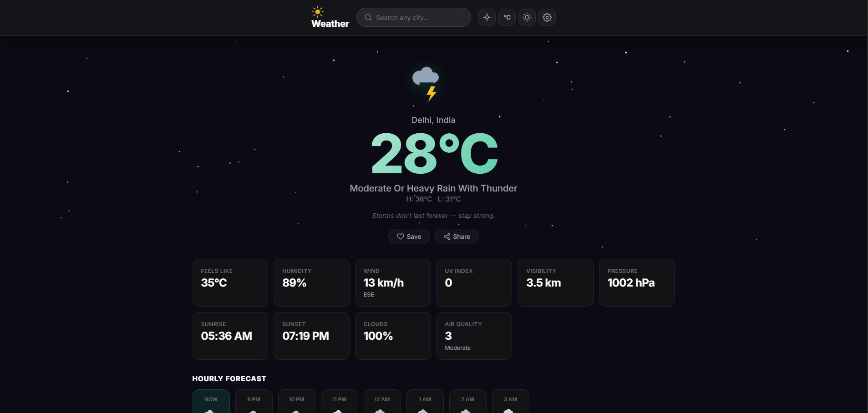868x413 pixels.
Task: Select the Wind 13 km/h card
Action: point(393,282)
